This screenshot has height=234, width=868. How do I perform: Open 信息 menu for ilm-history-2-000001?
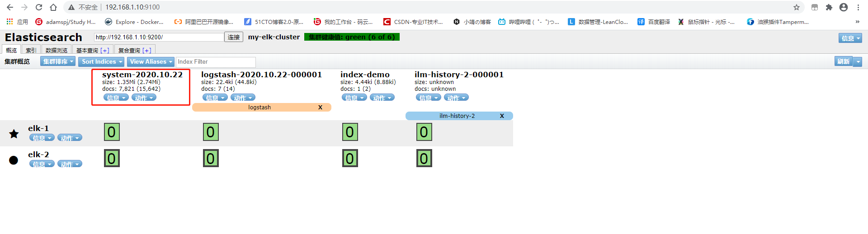point(428,98)
